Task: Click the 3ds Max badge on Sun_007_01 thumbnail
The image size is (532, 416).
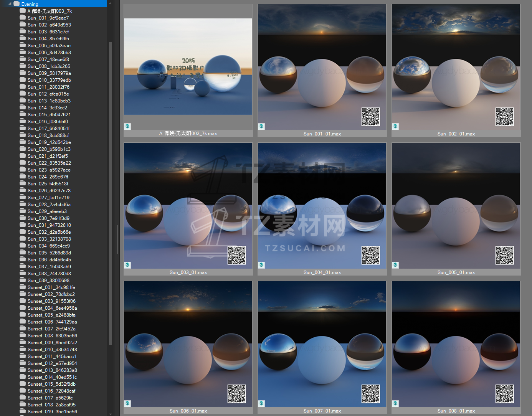Action: (261, 403)
